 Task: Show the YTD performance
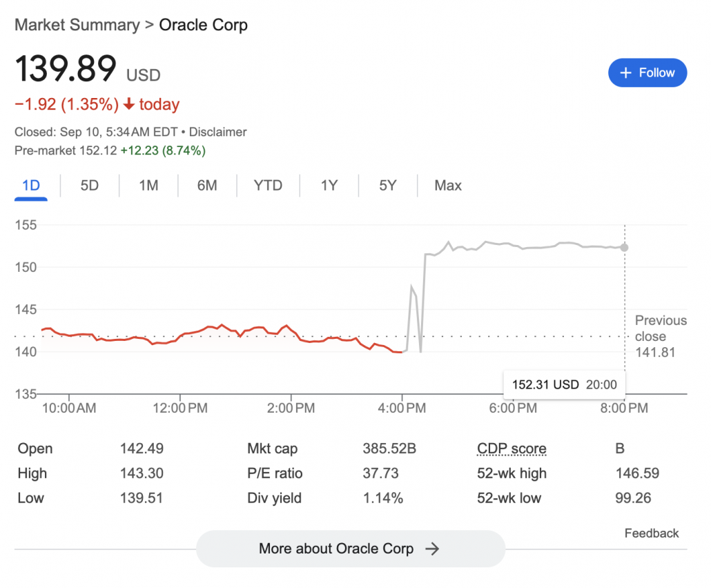tap(267, 185)
